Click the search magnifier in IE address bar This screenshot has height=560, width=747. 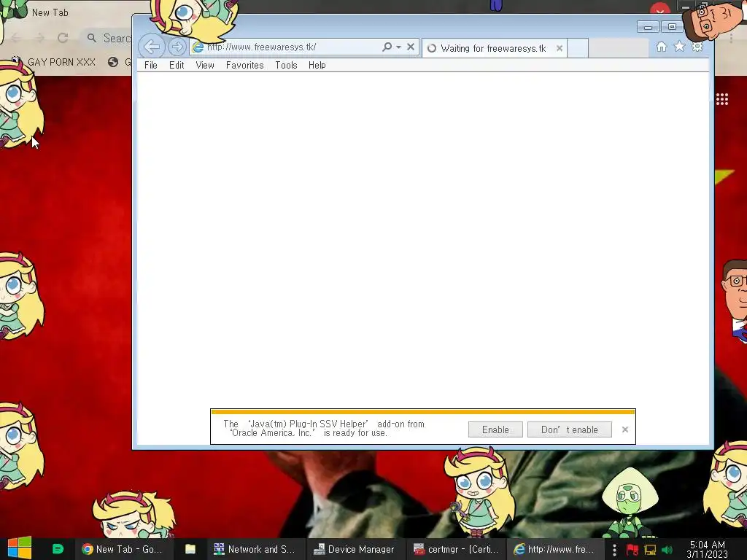click(x=387, y=47)
